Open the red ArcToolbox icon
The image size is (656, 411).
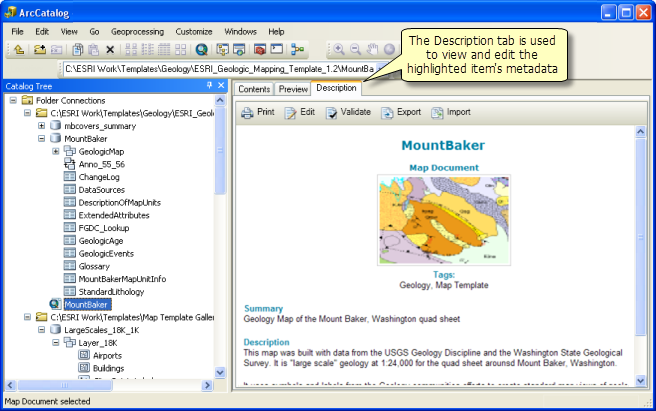pyautogui.click(x=260, y=50)
